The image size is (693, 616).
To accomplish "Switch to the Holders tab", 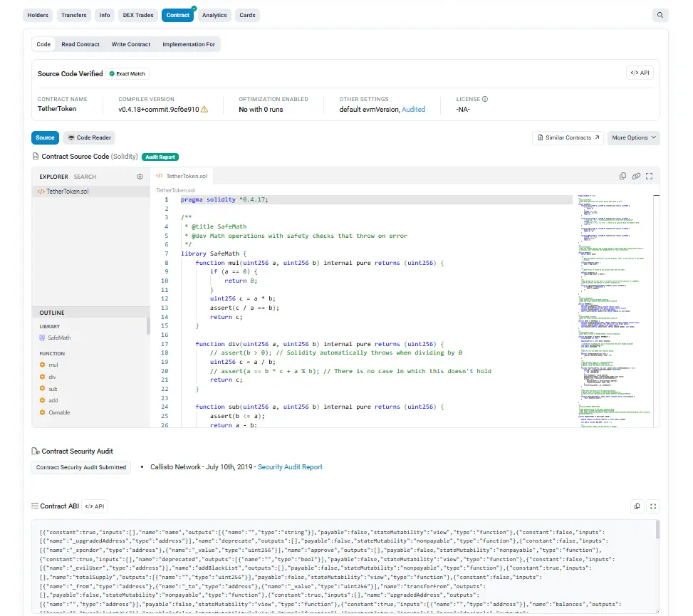I will tap(38, 15).
